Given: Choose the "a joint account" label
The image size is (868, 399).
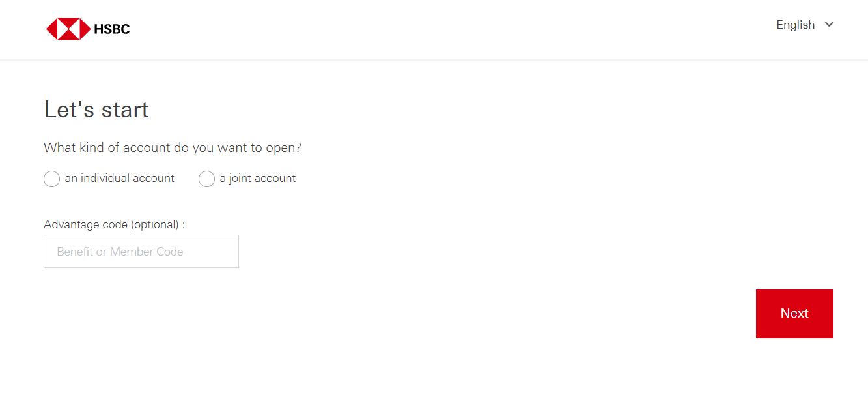Looking at the screenshot, I should pyautogui.click(x=258, y=178).
